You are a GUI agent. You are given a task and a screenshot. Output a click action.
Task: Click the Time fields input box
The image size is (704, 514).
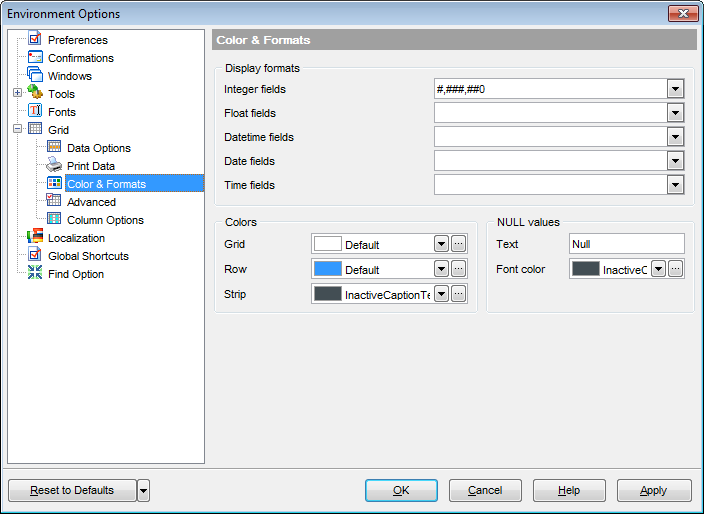click(x=550, y=185)
